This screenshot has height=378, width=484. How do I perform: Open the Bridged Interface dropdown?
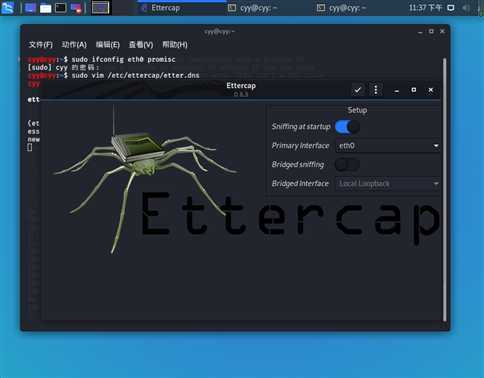click(388, 184)
